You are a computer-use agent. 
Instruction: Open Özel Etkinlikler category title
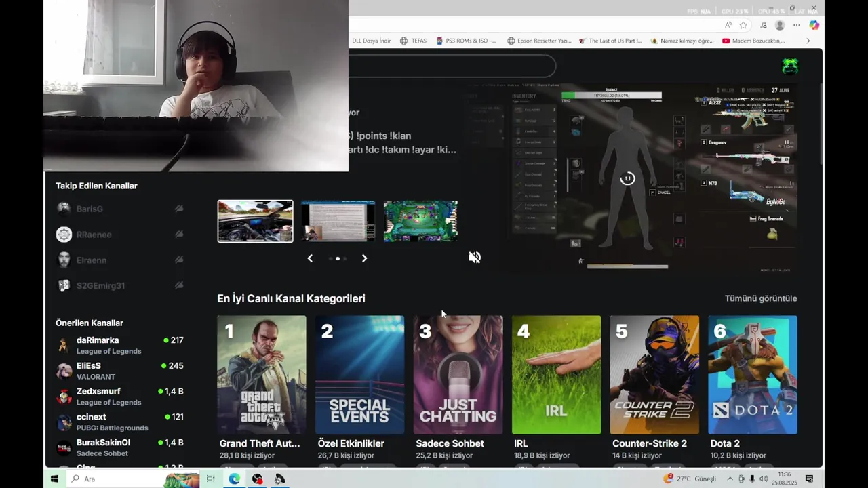pyautogui.click(x=351, y=443)
